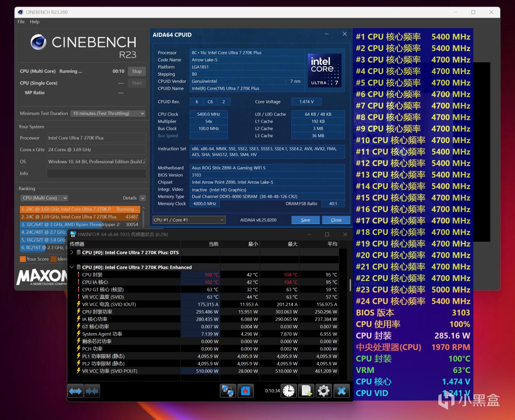Screen dimensions: 515x420
Task: Open the File menu in Cinebench
Action: [21, 22]
